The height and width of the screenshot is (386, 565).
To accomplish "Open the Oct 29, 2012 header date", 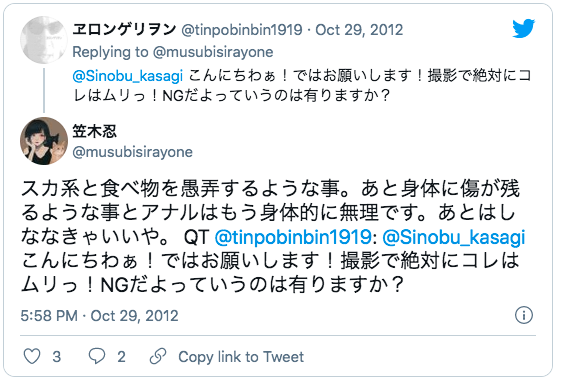I will (359, 30).
